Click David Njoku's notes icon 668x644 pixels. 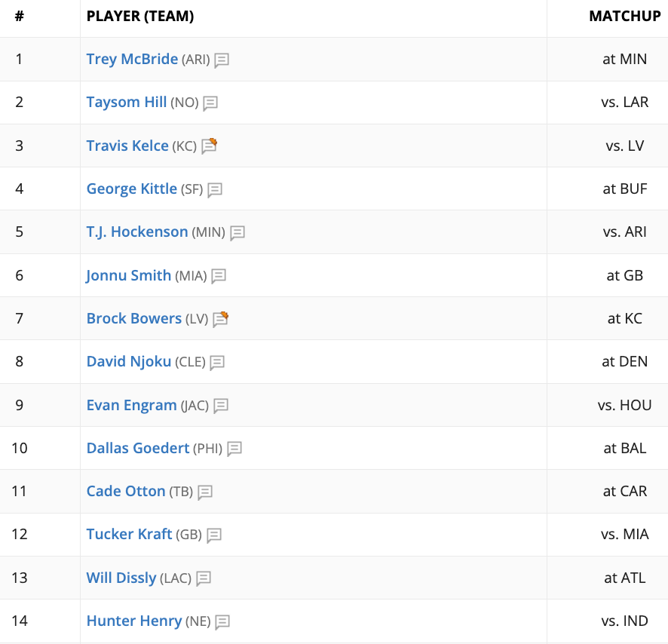pos(217,363)
